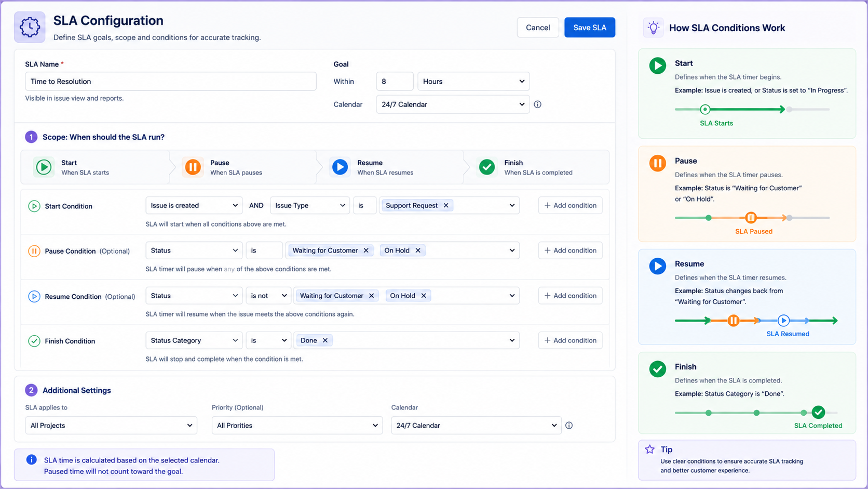Open the Hours unit dropdown

click(473, 82)
